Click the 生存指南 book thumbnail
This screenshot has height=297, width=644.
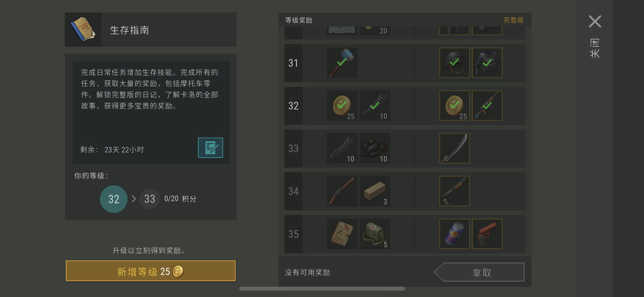pyautogui.click(x=83, y=29)
